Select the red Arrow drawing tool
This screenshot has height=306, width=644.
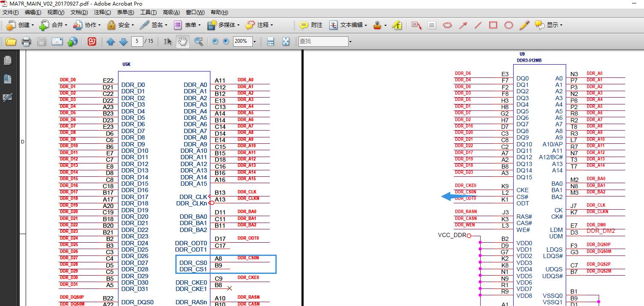tap(463, 25)
